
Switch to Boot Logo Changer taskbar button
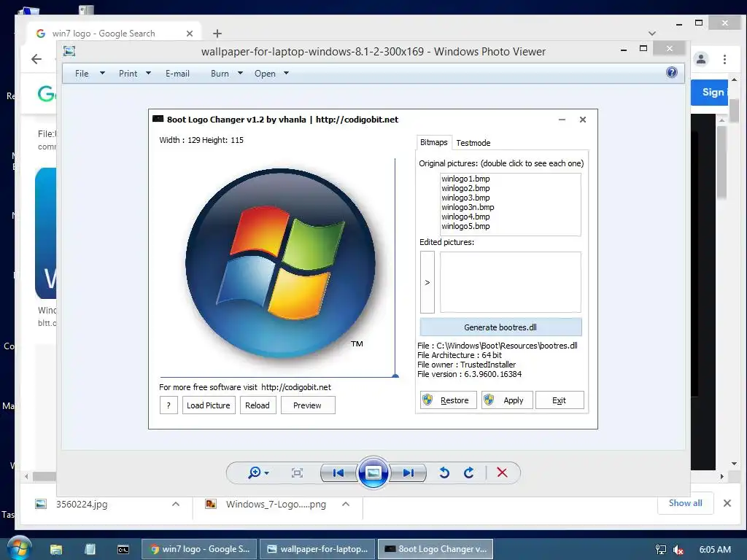[436, 549]
